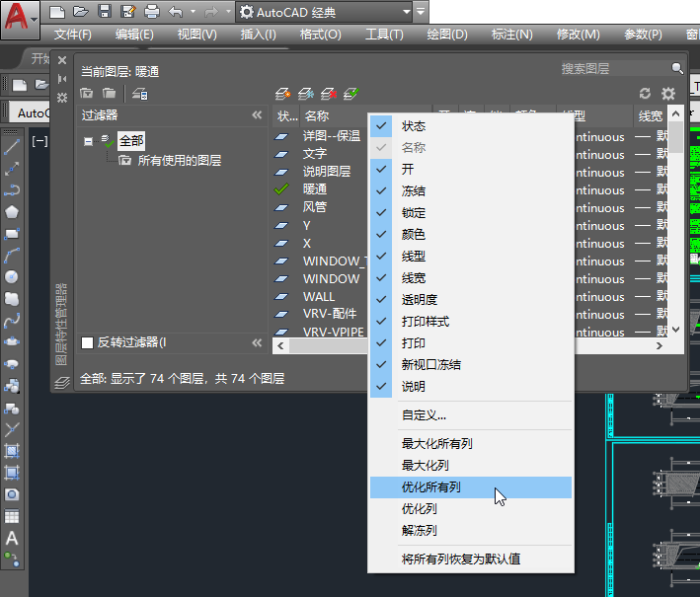Open the 格式(O) menu
This screenshot has height=597, width=700.
[321, 35]
